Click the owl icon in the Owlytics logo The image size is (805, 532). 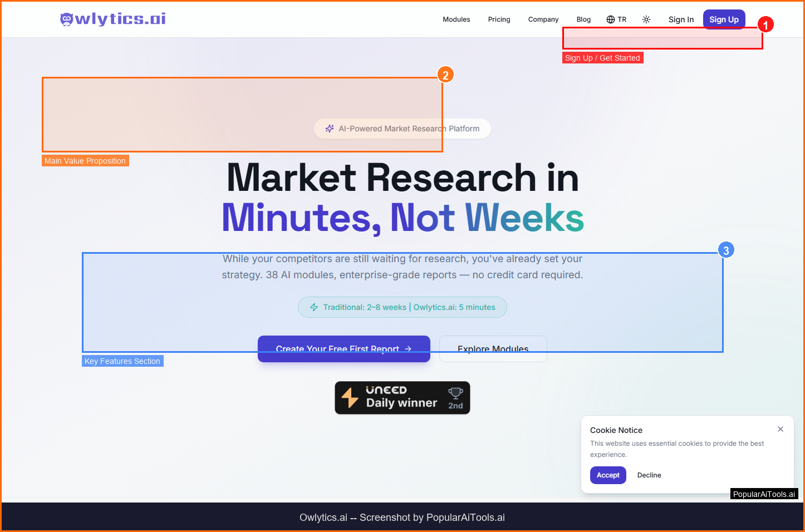coord(67,19)
